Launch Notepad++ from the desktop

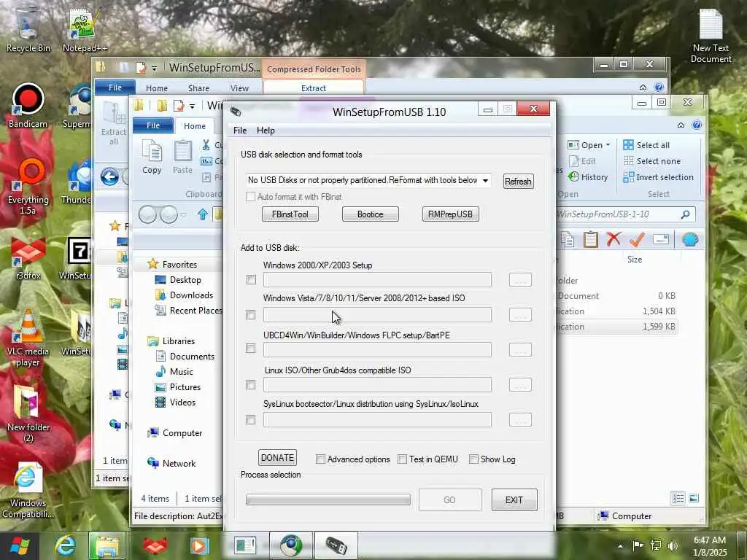coord(85,29)
